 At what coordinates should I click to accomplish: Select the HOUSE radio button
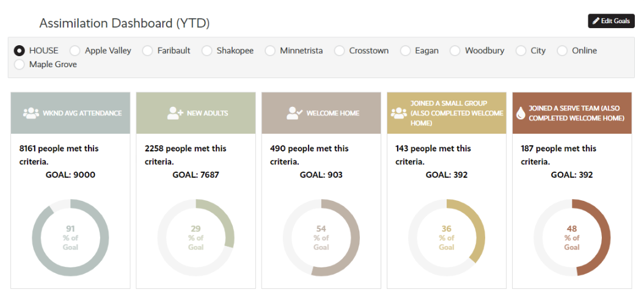[x=19, y=51]
